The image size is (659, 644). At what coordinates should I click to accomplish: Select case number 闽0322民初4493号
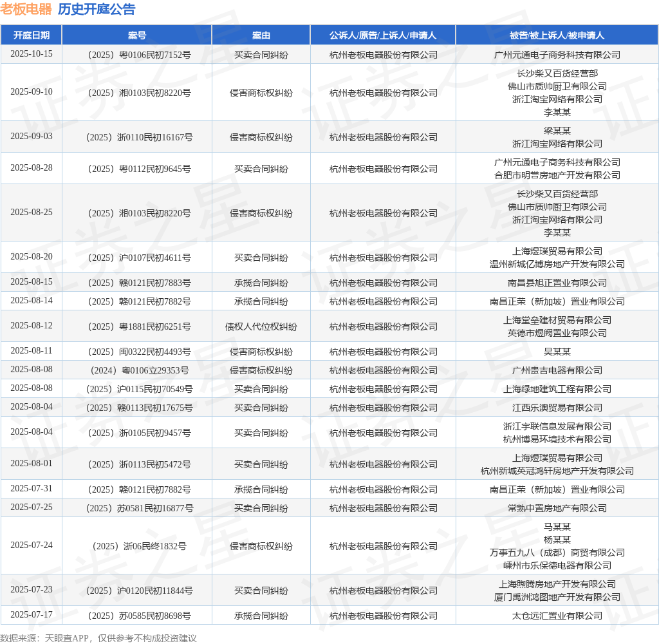tap(140, 352)
